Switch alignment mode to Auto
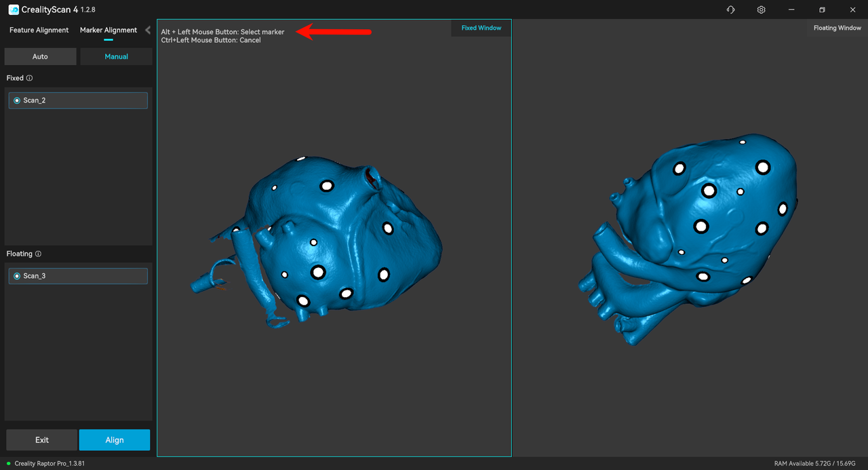This screenshot has height=470, width=868. pyautogui.click(x=40, y=57)
